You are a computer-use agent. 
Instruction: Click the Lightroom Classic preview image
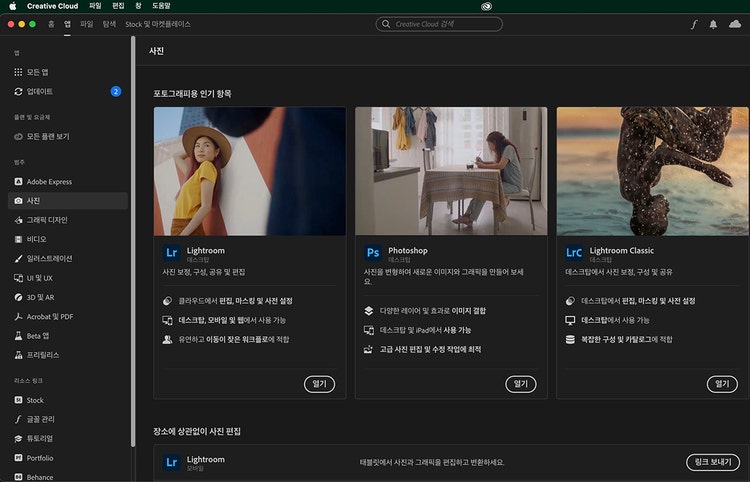tap(652, 171)
